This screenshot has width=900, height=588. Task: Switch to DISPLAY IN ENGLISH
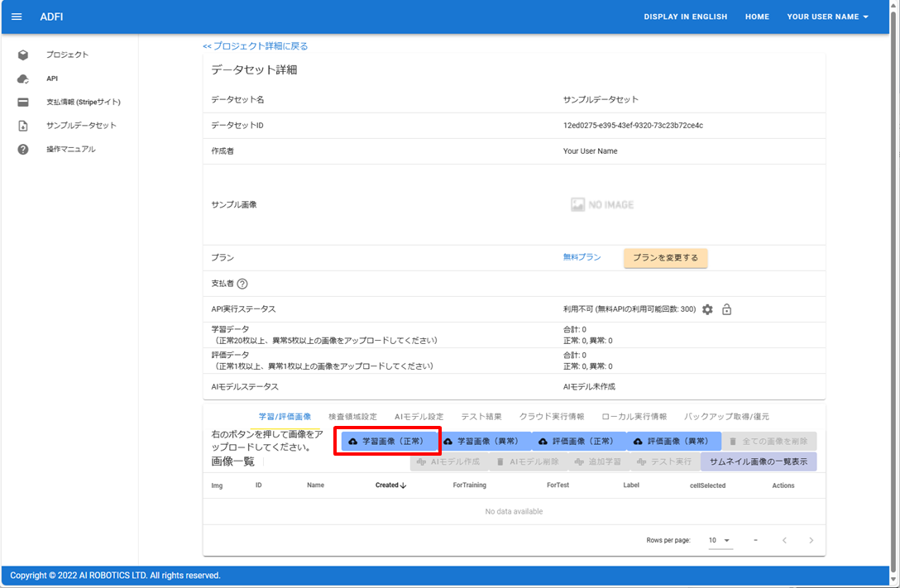(685, 17)
